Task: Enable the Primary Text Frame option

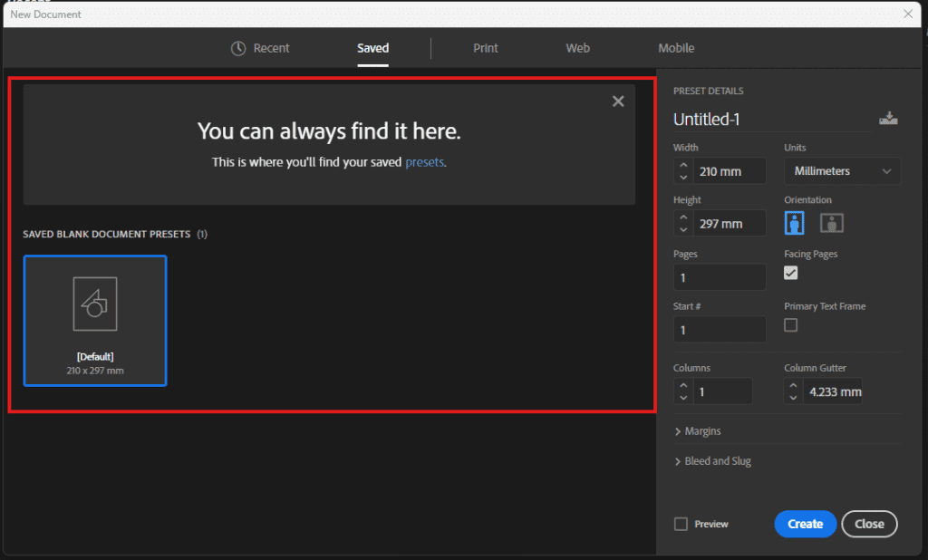Action: tap(790, 324)
